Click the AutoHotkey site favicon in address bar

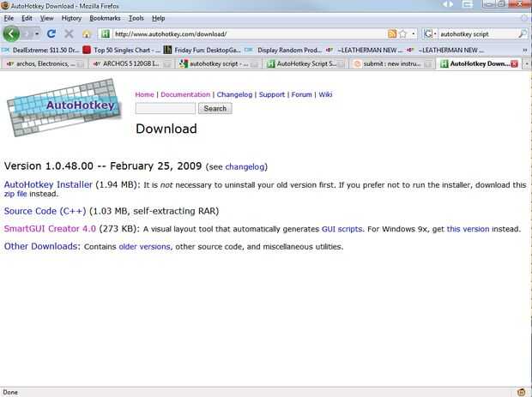pos(106,33)
